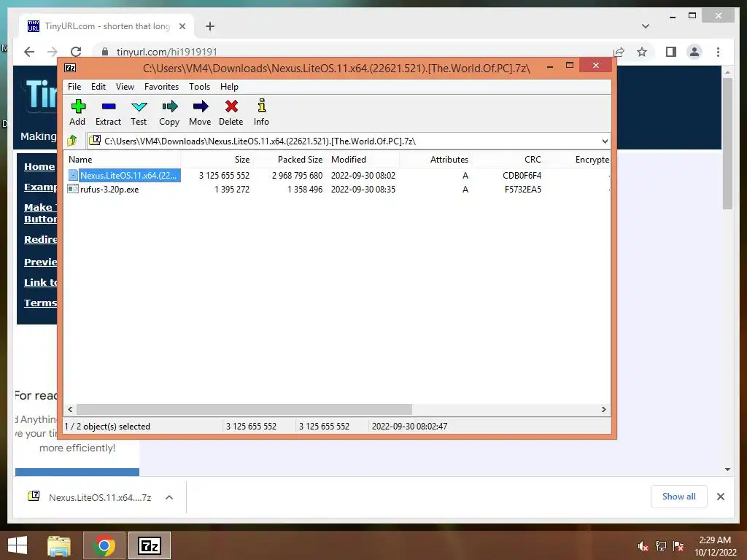This screenshot has width=747, height=560.
Task: Open the Favorites menu
Action: coord(161,87)
